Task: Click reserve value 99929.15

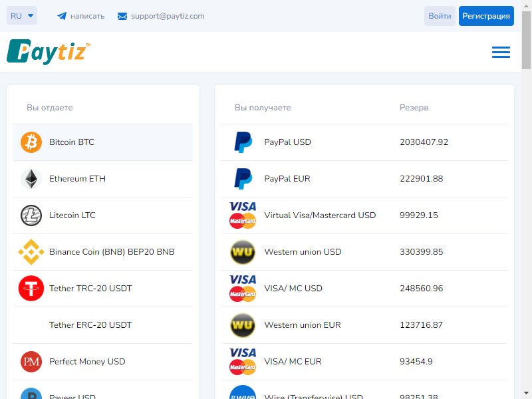Action: pos(419,215)
